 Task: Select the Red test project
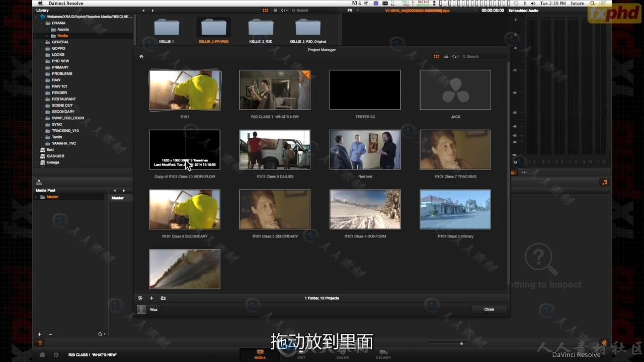[365, 149]
